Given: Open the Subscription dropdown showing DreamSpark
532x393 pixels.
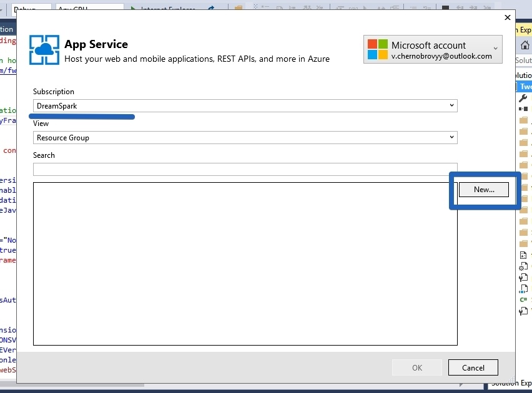Looking at the screenshot, I should coord(245,106).
